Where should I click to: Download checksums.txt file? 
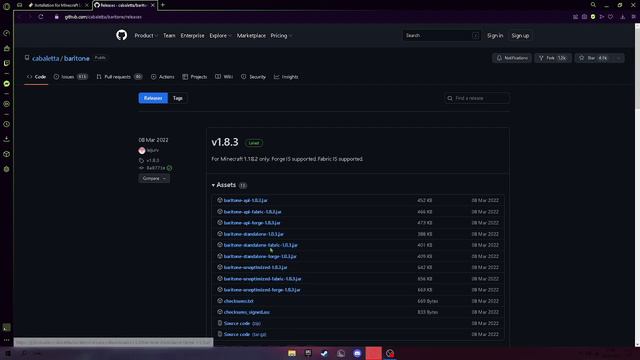click(x=239, y=301)
